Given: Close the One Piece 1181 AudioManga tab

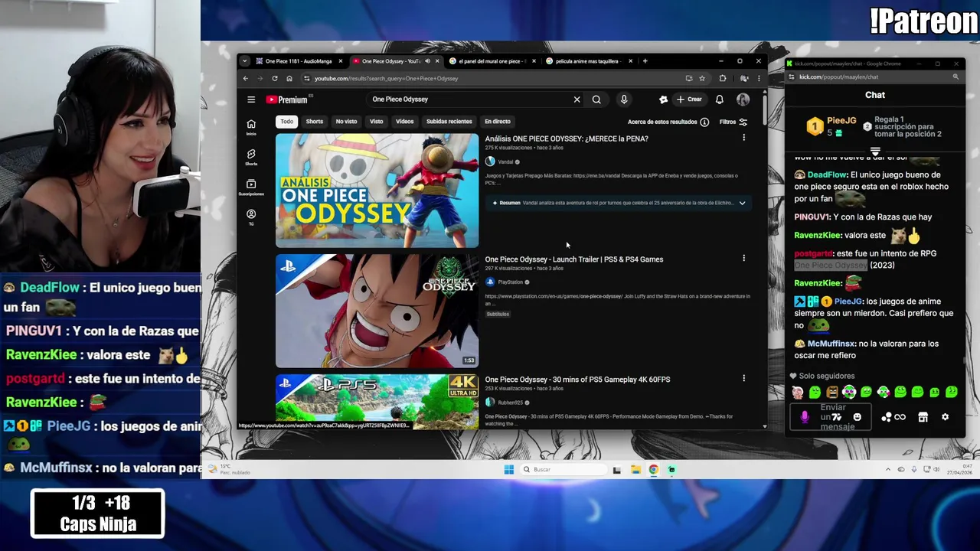Looking at the screenshot, I should (341, 61).
